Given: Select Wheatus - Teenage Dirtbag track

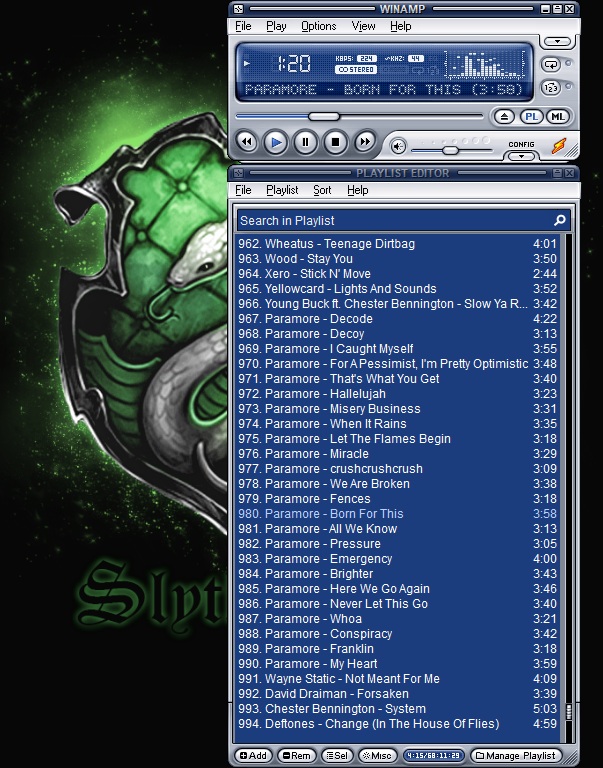Looking at the screenshot, I should (397, 243).
